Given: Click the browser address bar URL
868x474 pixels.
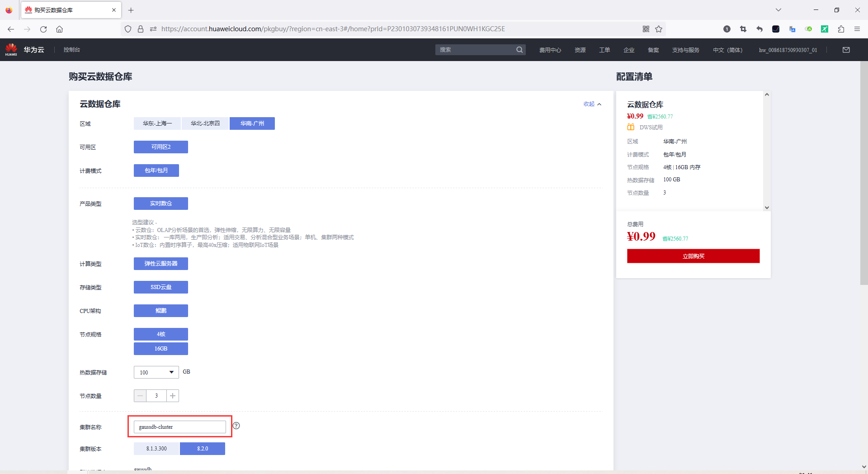Looking at the screenshot, I should pos(333,29).
